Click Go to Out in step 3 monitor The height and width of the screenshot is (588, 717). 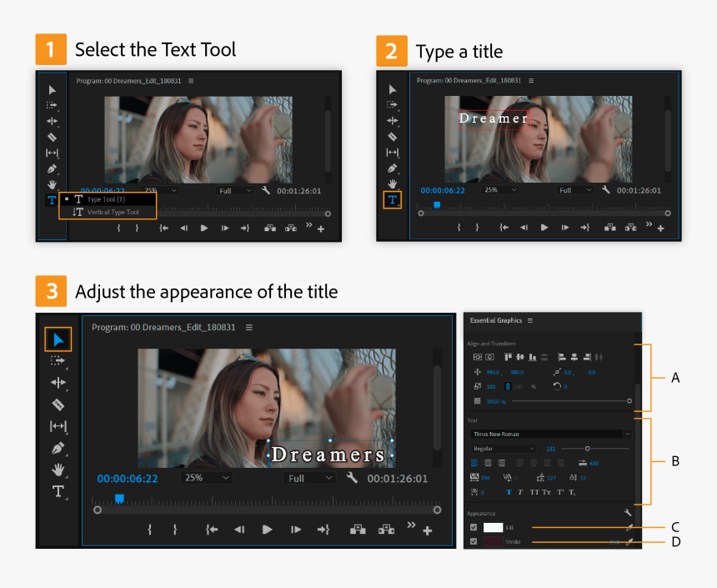click(x=323, y=530)
